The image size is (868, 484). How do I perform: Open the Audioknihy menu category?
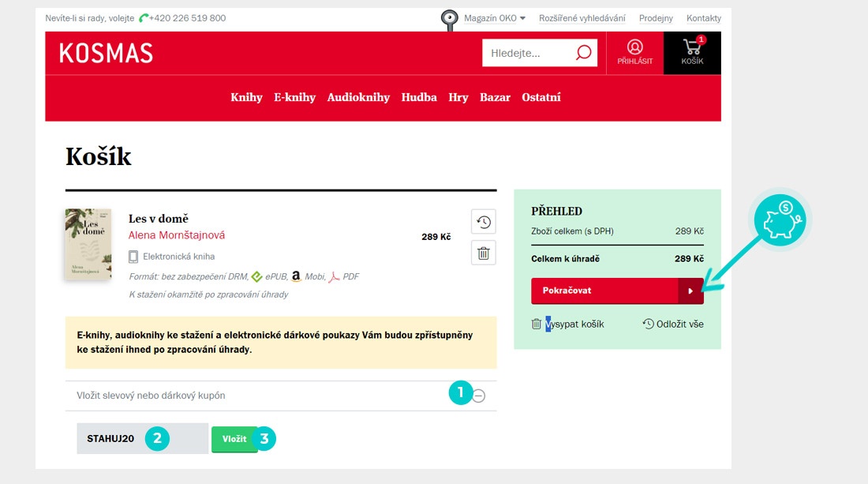[358, 97]
